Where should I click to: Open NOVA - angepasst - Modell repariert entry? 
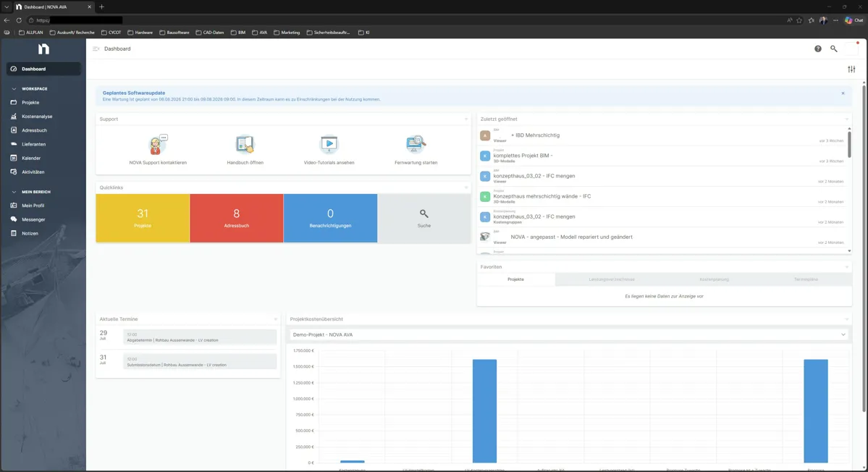click(x=662, y=237)
